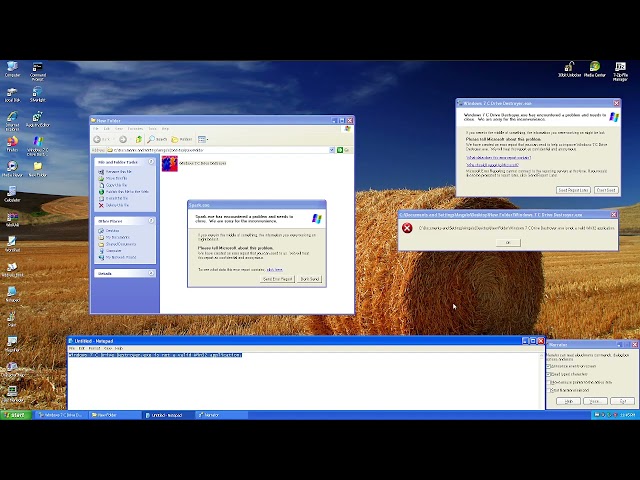Click Don't Send in Spark.exe dialog

[310, 279]
